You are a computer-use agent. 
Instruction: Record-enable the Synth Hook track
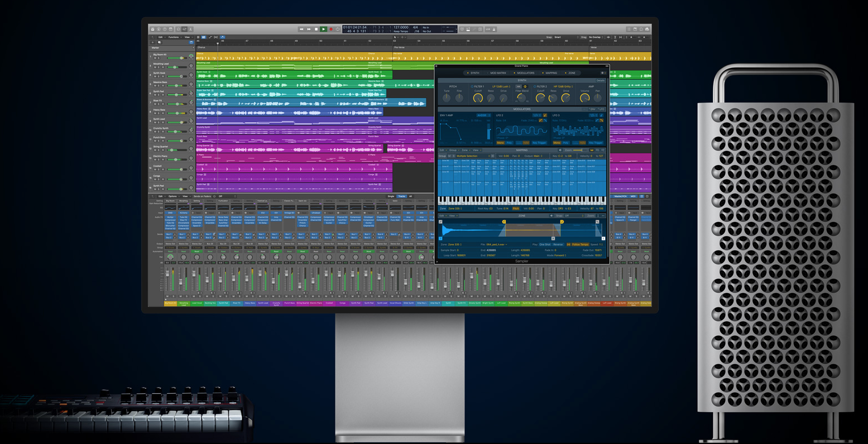click(x=163, y=76)
